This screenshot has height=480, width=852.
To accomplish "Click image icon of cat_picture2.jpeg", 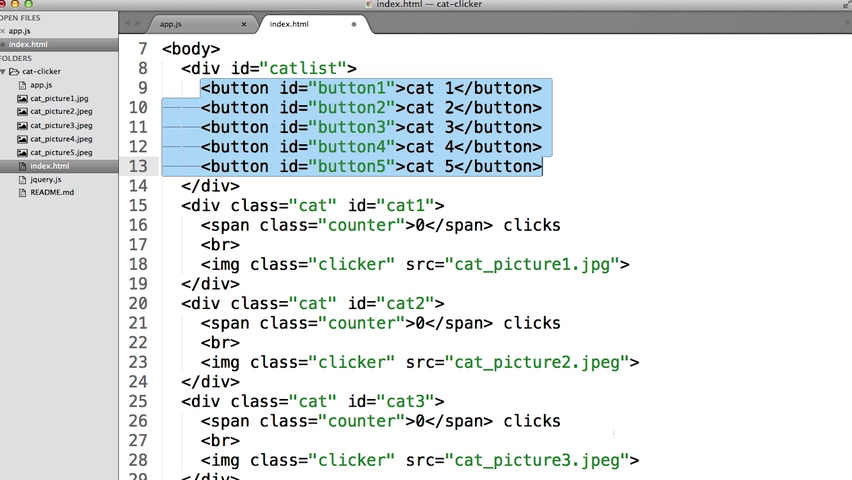I will pos(22,111).
